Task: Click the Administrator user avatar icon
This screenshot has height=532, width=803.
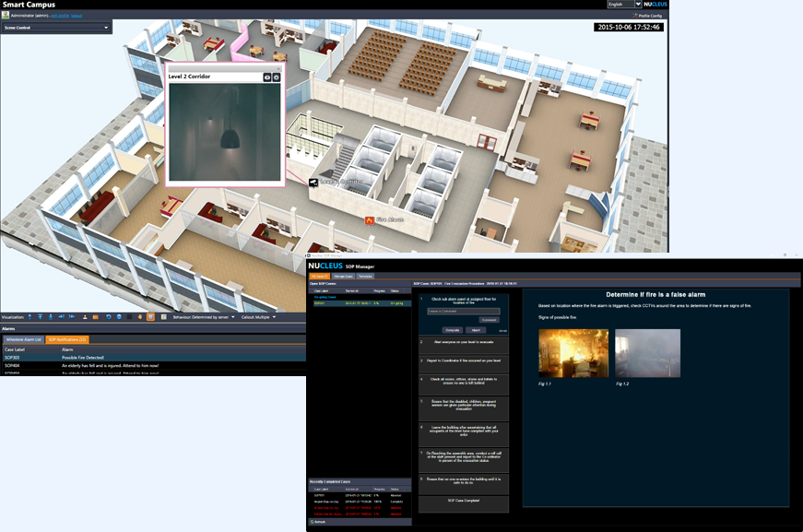Action: coord(6,16)
